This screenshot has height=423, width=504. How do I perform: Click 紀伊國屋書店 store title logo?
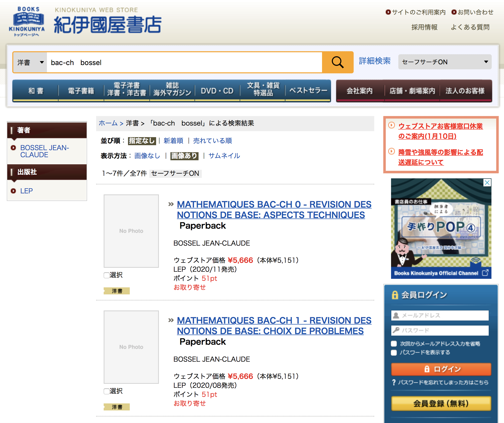point(107,25)
